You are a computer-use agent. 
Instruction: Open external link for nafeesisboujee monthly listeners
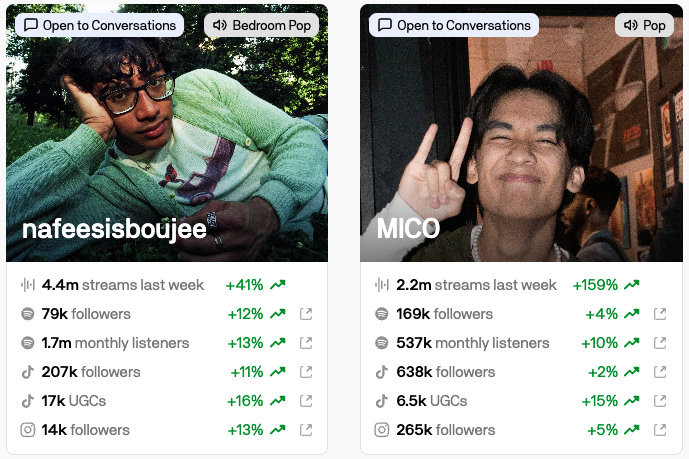pyautogui.click(x=306, y=343)
